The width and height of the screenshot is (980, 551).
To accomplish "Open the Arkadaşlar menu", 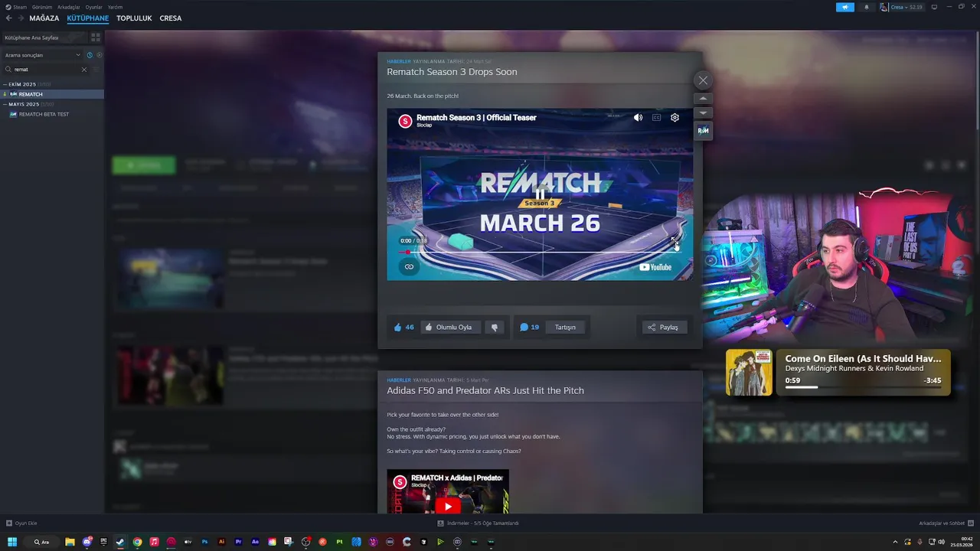I will tap(68, 7).
